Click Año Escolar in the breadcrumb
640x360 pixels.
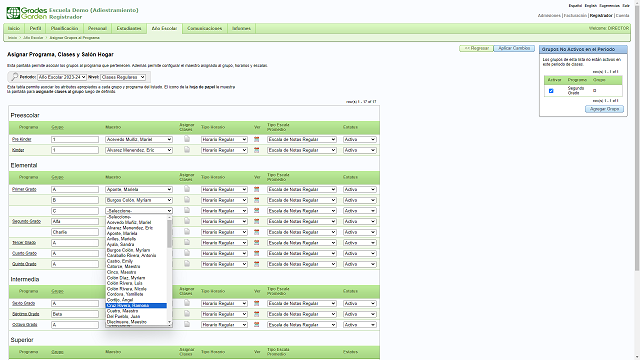[33, 38]
